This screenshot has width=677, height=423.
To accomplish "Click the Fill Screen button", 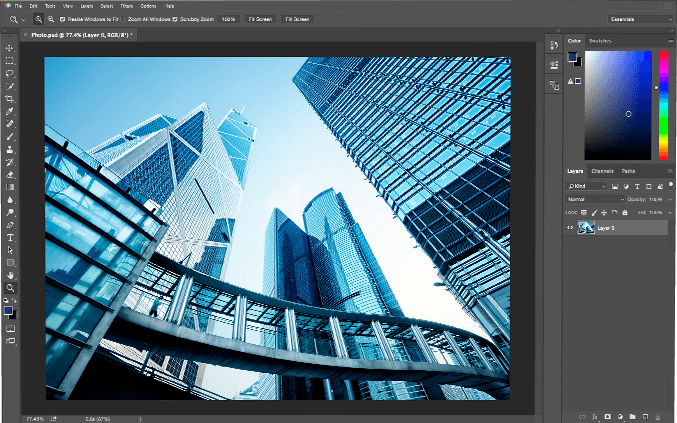I will click(297, 19).
